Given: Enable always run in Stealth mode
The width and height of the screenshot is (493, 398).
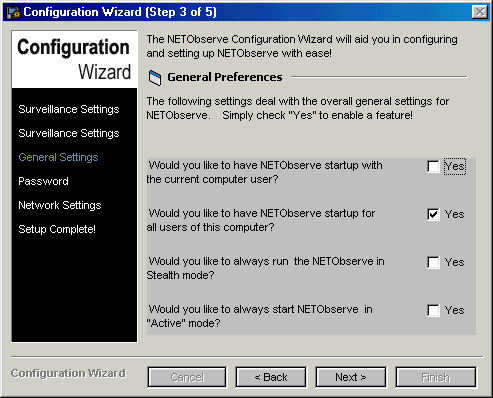Looking at the screenshot, I should (433, 262).
